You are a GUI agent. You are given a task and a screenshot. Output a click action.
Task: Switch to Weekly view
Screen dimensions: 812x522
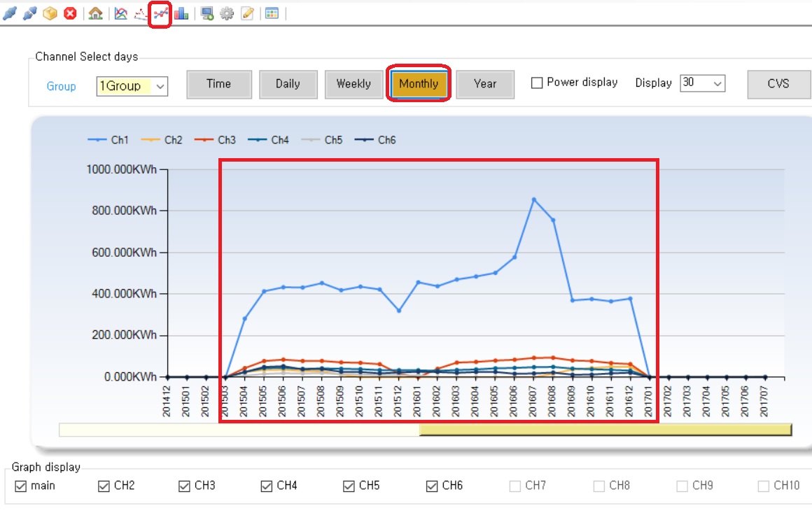[x=353, y=84]
